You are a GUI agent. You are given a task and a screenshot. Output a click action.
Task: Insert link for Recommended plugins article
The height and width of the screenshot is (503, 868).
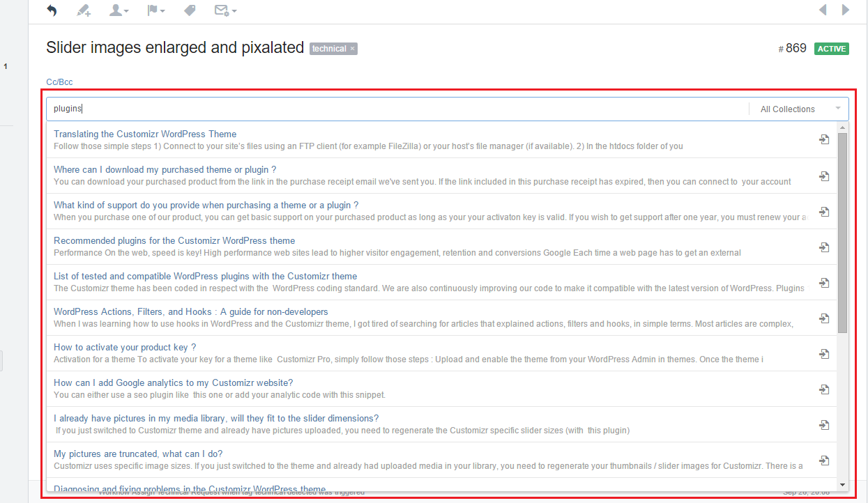[824, 247]
